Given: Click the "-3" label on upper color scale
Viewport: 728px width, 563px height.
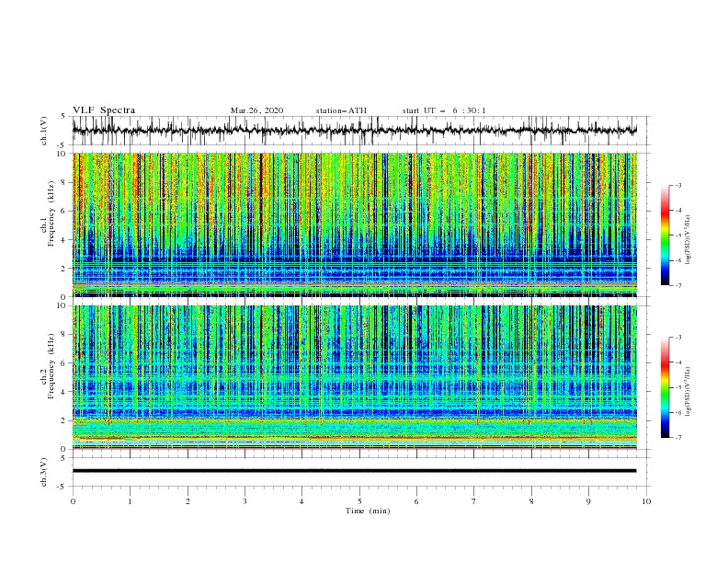Looking at the screenshot, I should click(677, 185).
